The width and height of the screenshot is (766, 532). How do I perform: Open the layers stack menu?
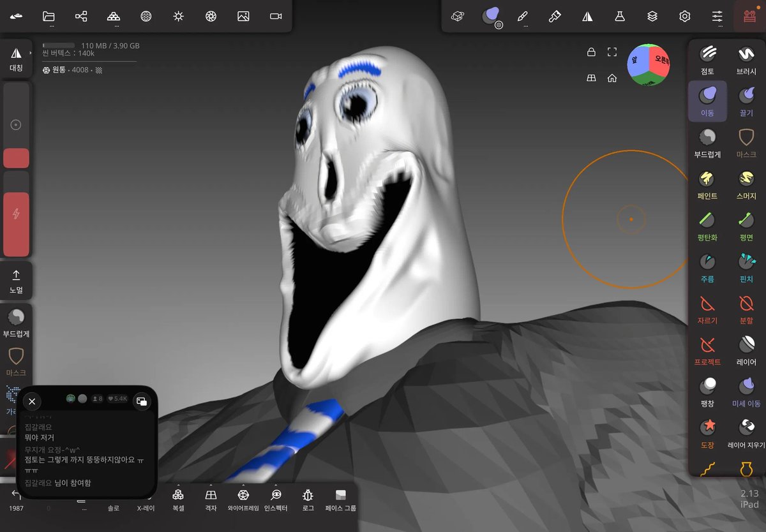[x=652, y=16]
